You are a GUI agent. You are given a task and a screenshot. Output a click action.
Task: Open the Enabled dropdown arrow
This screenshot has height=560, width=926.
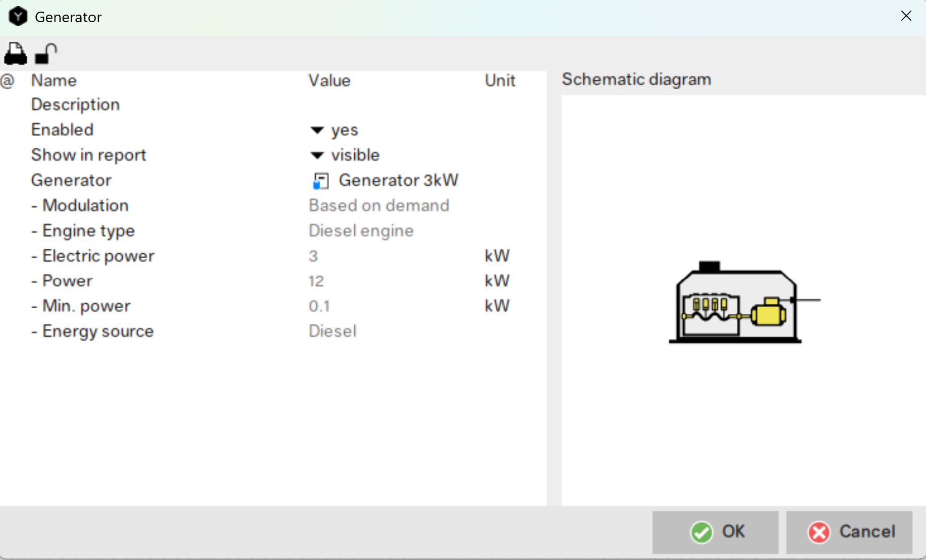click(x=317, y=130)
